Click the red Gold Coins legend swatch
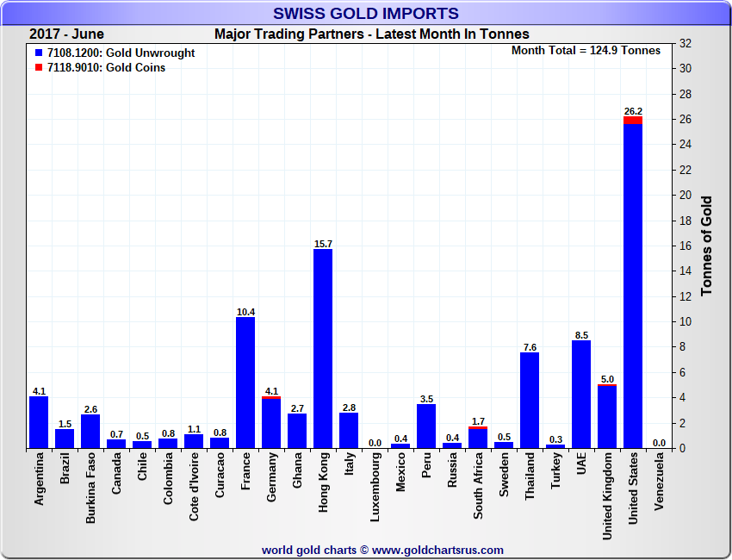 pyautogui.click(x=39, y=68)
